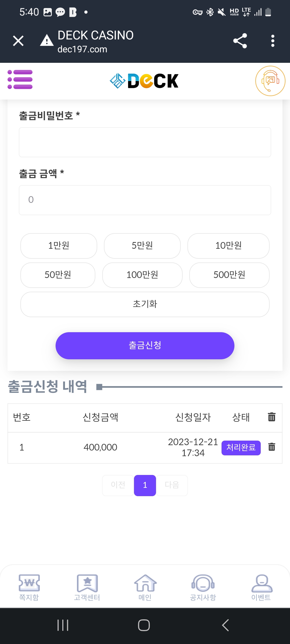
Task: Delete the 400,000 withdrawal record
Action: tap(271, 447)
